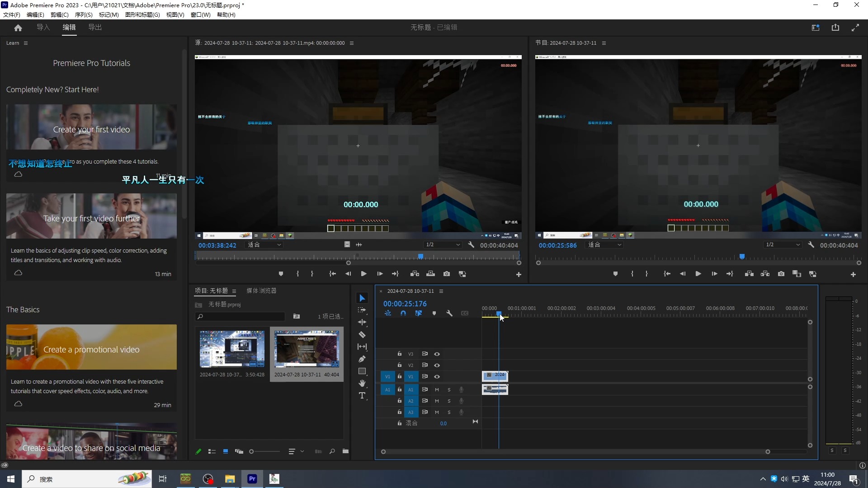Click Overwrite button in Source monitor
Viewport: 868px width, 488px height.
pos(431,274)
